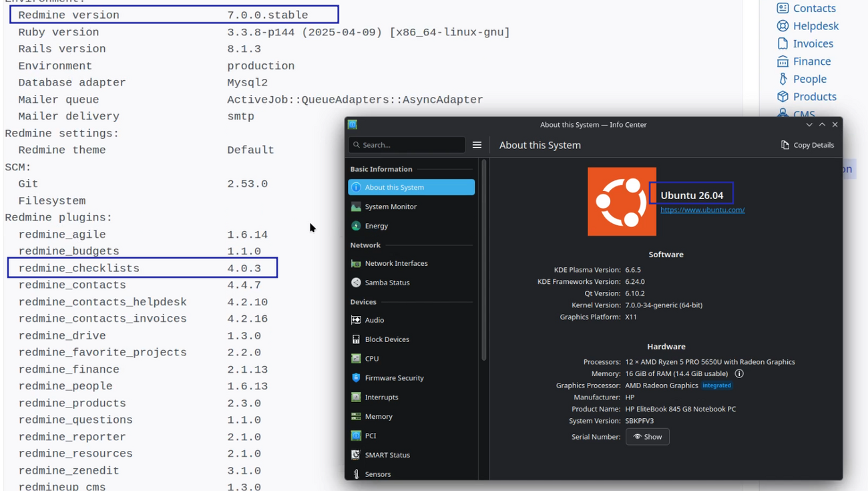Open the Energy icon in Info Center

coord(356,226)
